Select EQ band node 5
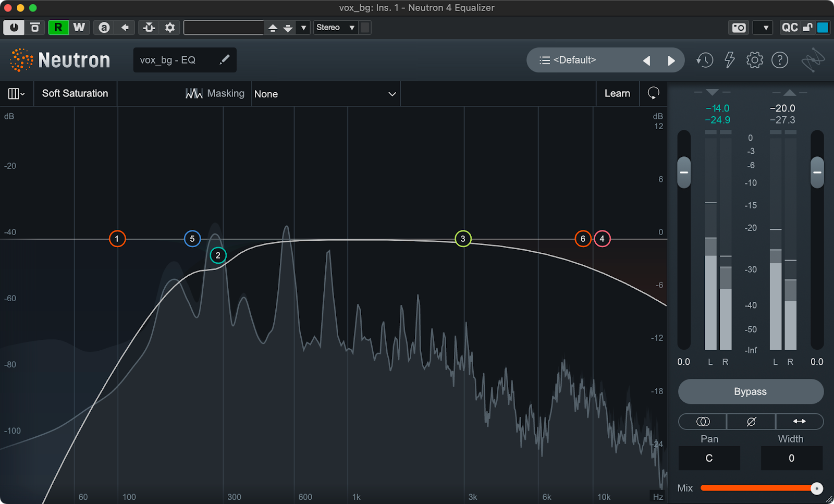Image resolution: width=834 pixels, height=504 pixels. (x=192, y=239)
